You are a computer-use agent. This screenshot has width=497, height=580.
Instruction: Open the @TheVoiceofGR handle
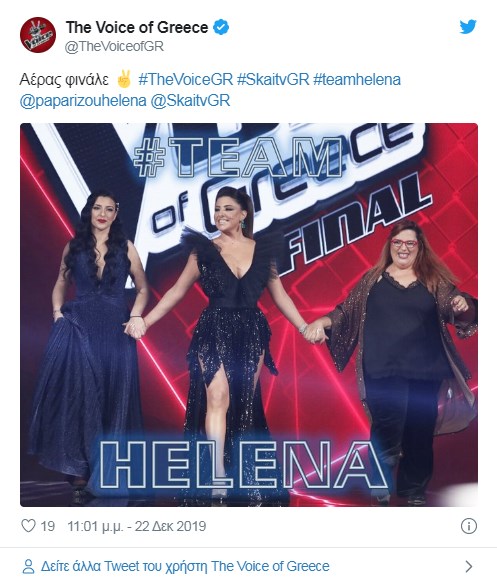(114, 47)
